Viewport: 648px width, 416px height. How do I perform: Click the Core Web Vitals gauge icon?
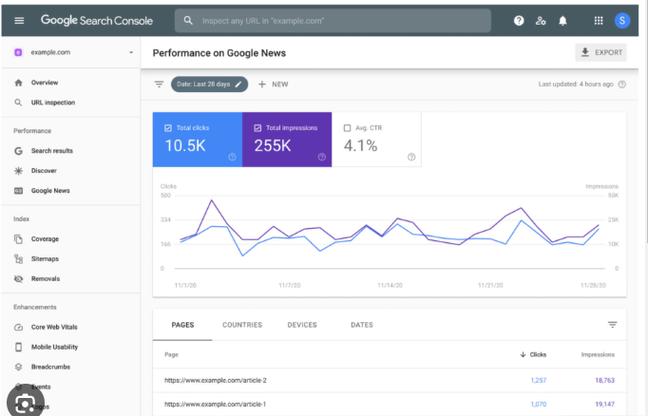(18, 327)
